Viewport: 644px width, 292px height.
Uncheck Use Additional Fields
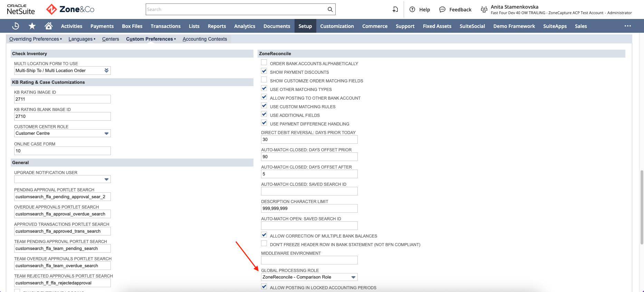pos(264,114)
